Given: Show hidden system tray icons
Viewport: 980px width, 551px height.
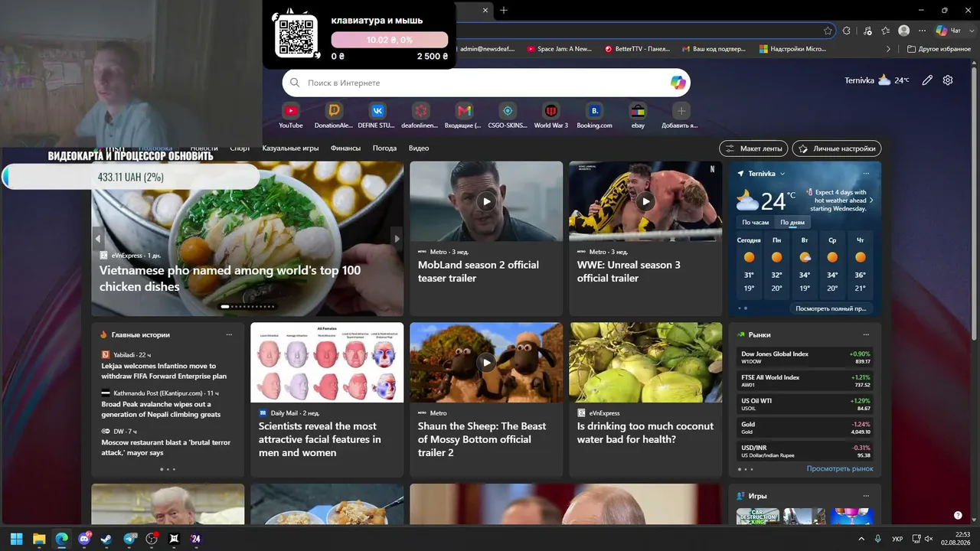Looking at the screenshot, I should click(861, 539).
